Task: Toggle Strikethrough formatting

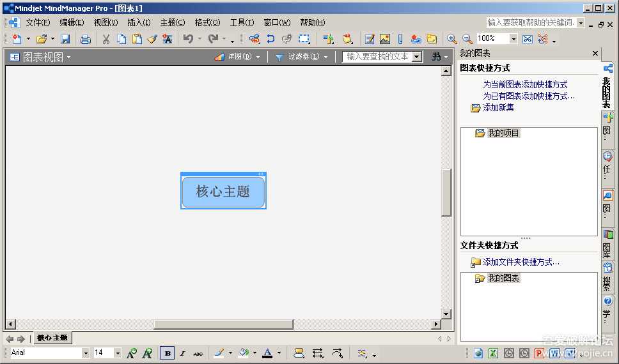Action: (198, 353)
